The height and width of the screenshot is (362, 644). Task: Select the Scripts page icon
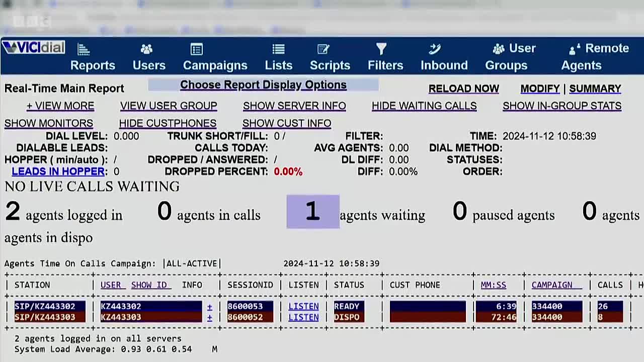[x=324, y=49]
